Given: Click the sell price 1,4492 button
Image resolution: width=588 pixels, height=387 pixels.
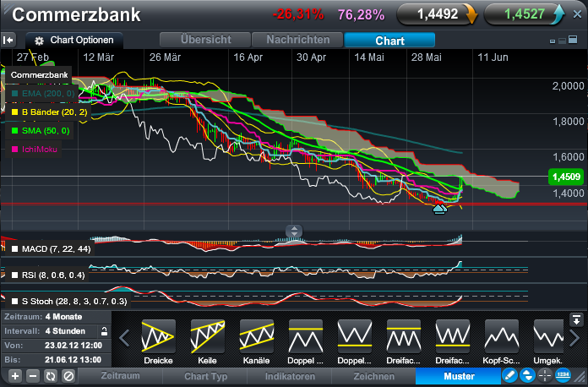Looking at the screenshot, I should (437, 14).
